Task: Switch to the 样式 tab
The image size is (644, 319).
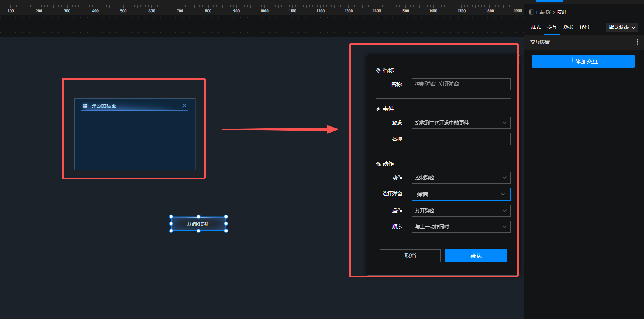Action: pyautogui.click(x=536, y=27)
